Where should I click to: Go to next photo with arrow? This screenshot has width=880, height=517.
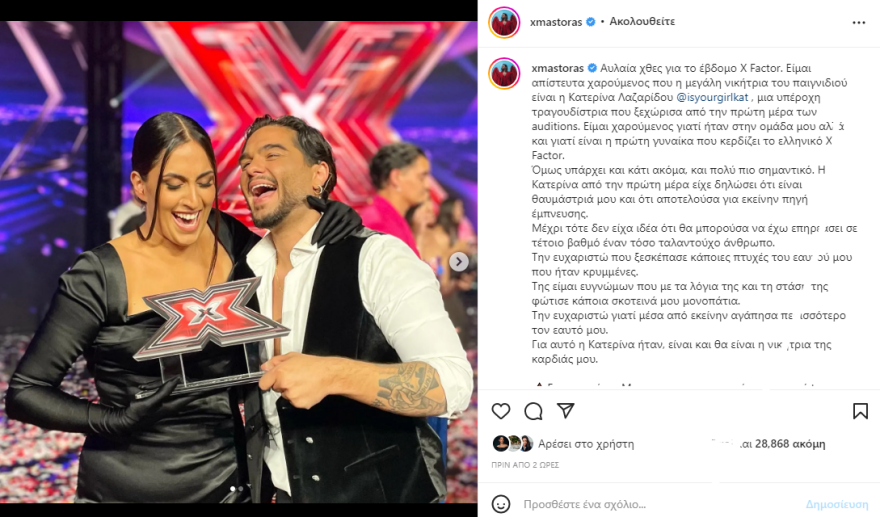pyautogui.click(x=459, y=262)
